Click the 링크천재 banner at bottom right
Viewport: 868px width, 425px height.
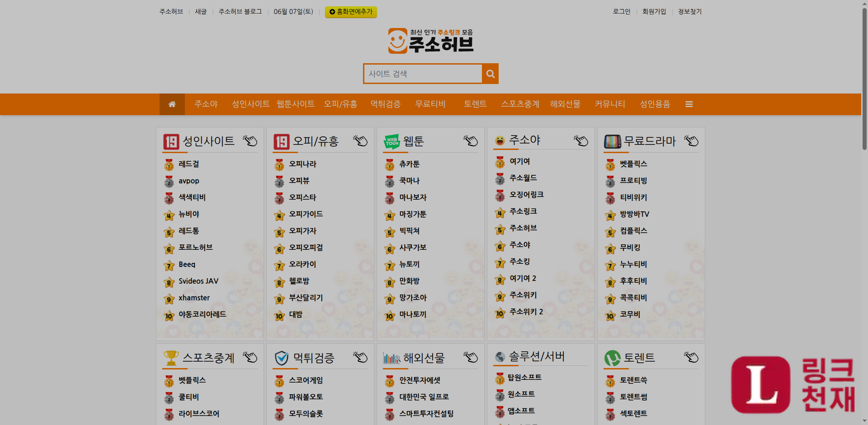click(x=793, y=385)
